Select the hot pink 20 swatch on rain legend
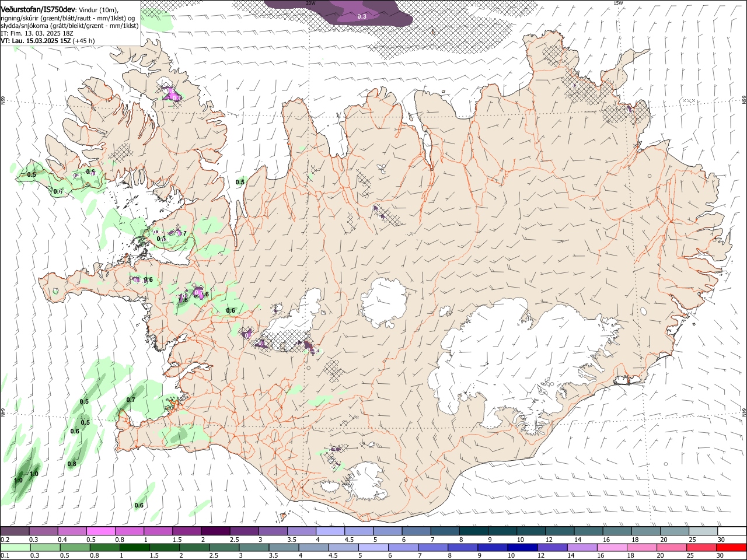The image size is (747, 560). (672, 547)
